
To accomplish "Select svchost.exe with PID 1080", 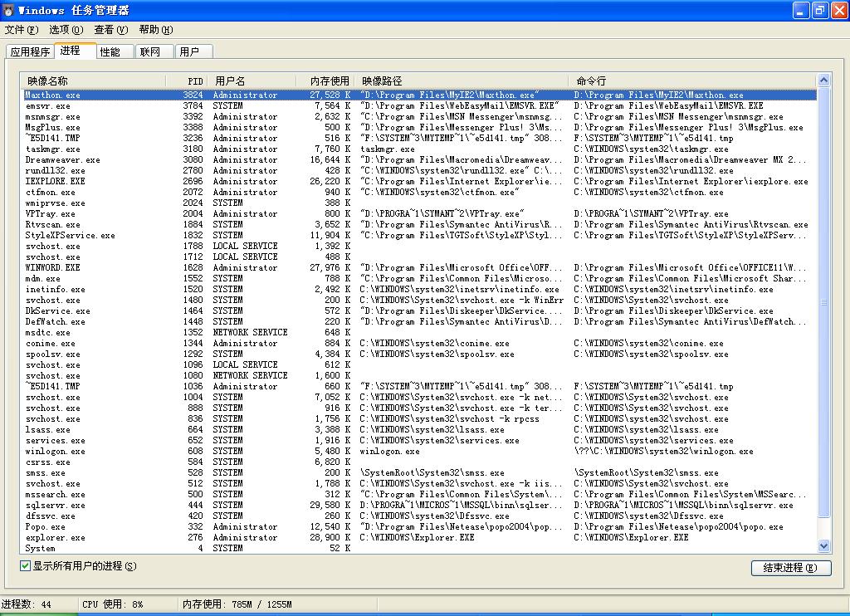I will click(420, 376).
